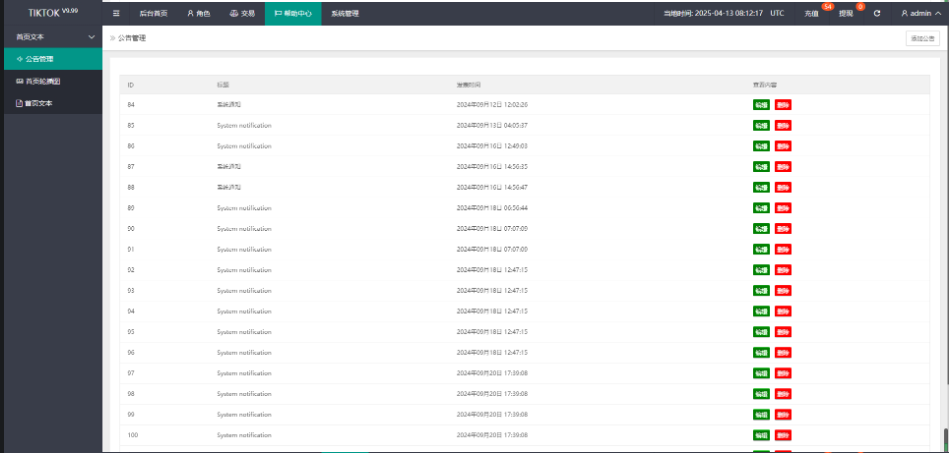Screen dimensions: 949x453
Task: Click the 标题 column header
Action: point(223,85)
